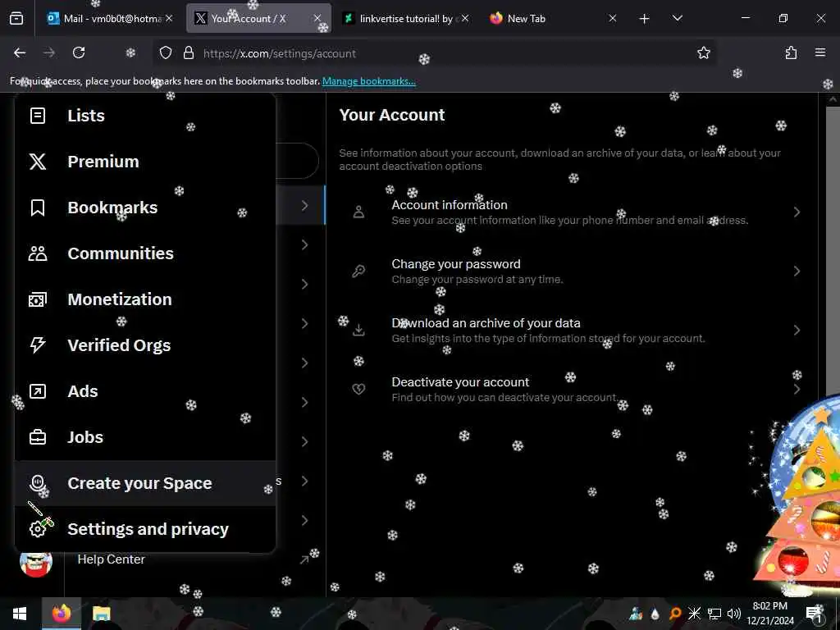Open Premium in the X menu
840x630 pixels.
tap(144, 162)
